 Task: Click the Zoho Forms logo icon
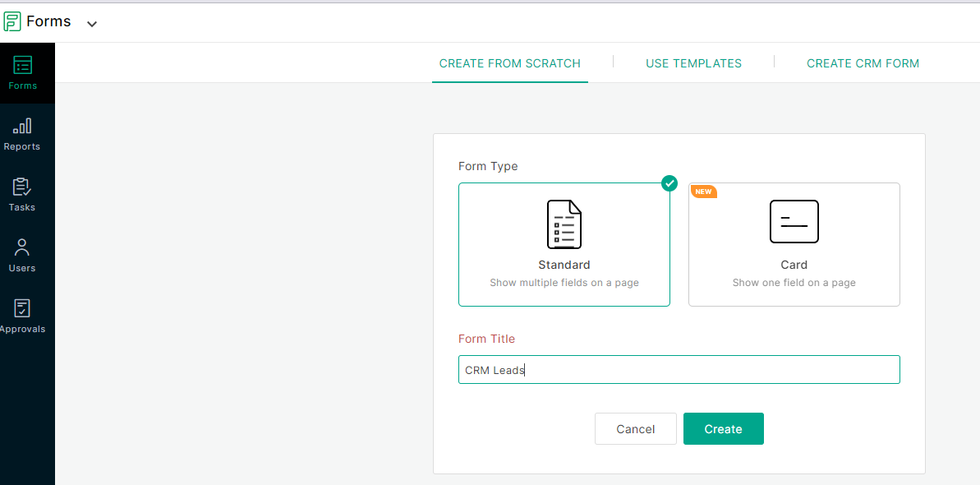12,21
